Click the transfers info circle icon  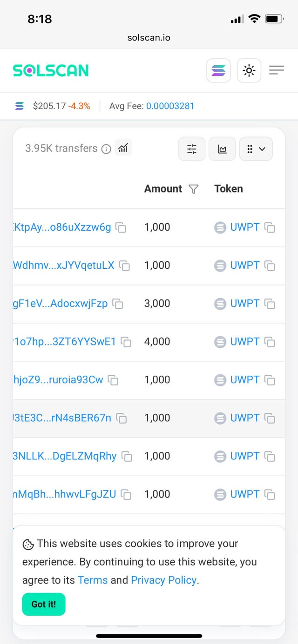106,149
